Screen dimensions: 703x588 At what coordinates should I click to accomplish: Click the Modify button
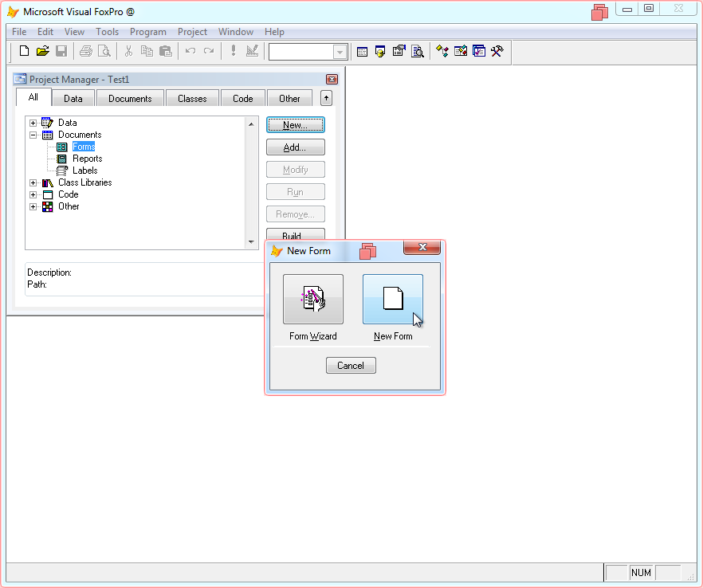(x=296, y=170)
